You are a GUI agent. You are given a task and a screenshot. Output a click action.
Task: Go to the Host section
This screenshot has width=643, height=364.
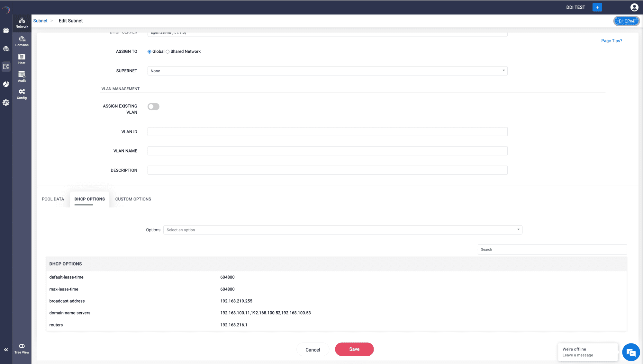(22, 59)
